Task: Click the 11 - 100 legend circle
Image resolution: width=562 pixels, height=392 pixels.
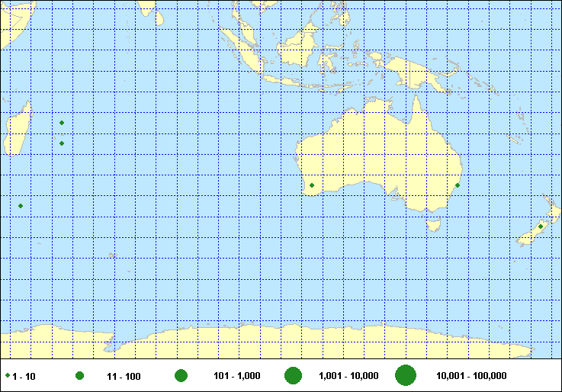Action: coord(79,376)
